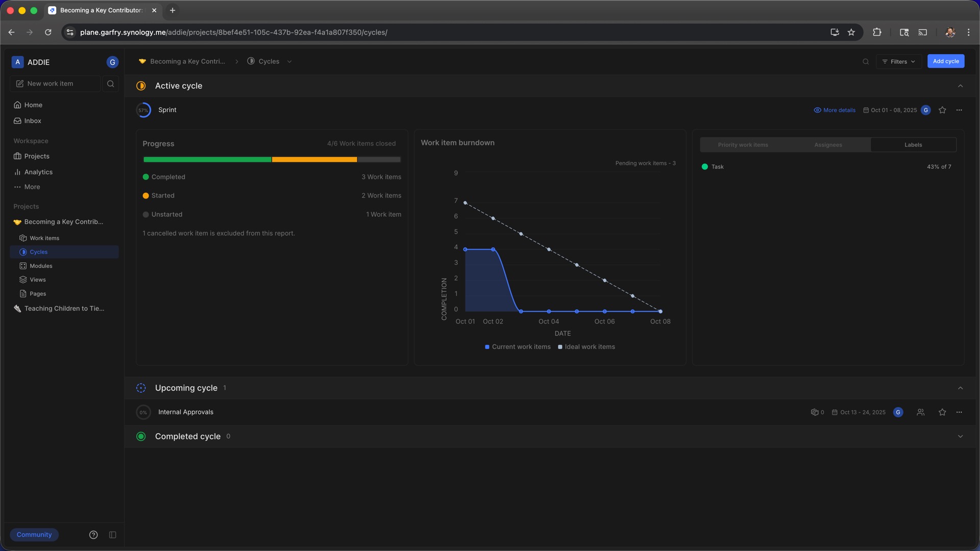This screenshot has width=980, height=551.
Task: Switch to the Assignees tab
Action: (x=828, y=145)
